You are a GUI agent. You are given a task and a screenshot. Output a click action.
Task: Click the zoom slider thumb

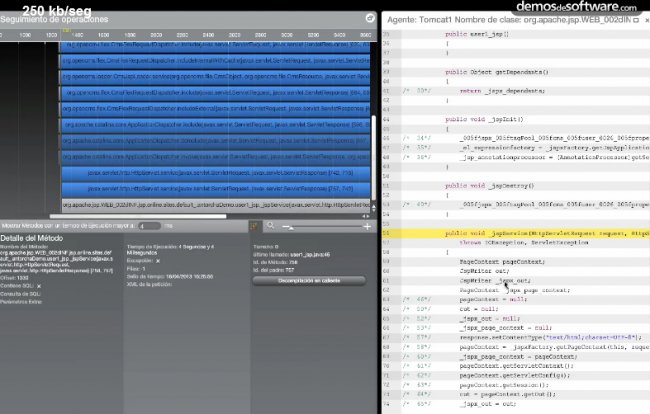pos(291,228)
